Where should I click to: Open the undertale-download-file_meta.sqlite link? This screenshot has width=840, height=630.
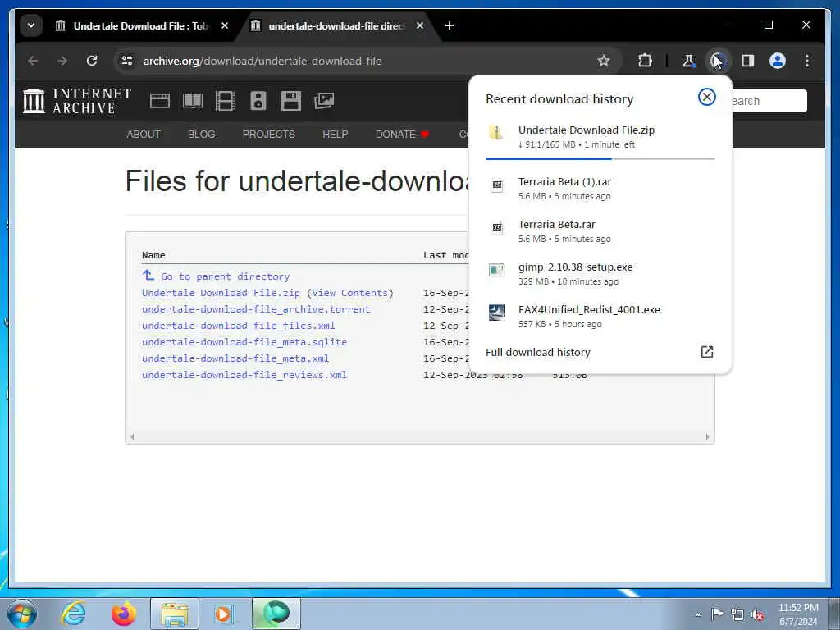click(x=244, y=342)
